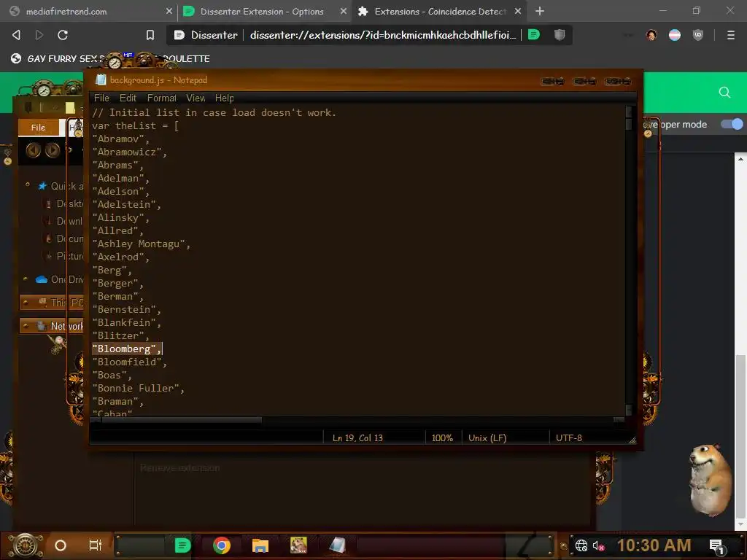Open the Dissenter browser taskbar icon

(x=182, y=545)
